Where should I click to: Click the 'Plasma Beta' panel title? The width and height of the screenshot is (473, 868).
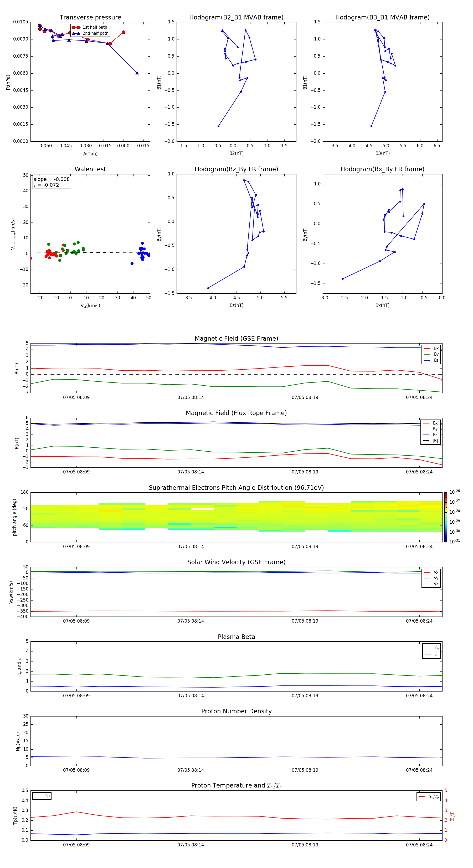click(x=236, y=637)
